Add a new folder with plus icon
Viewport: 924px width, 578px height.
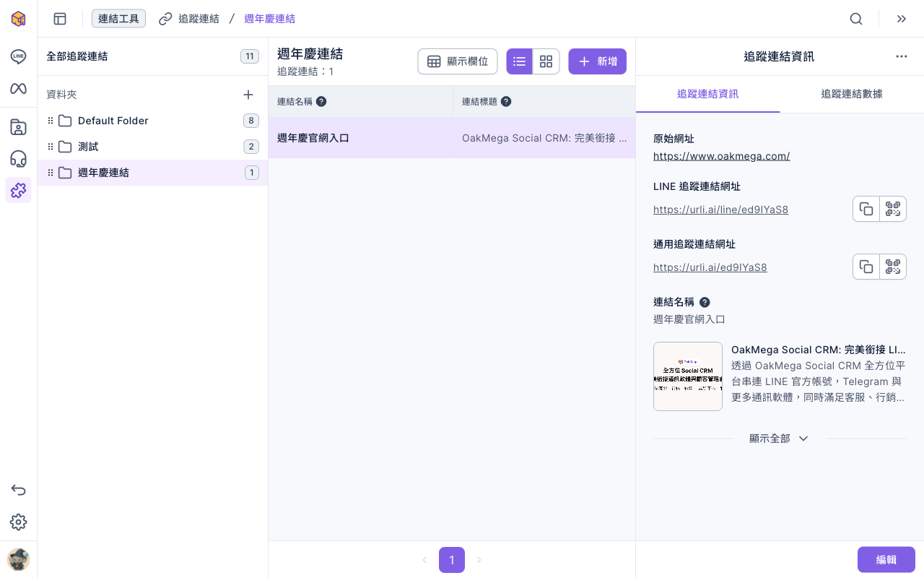[248, 95]
